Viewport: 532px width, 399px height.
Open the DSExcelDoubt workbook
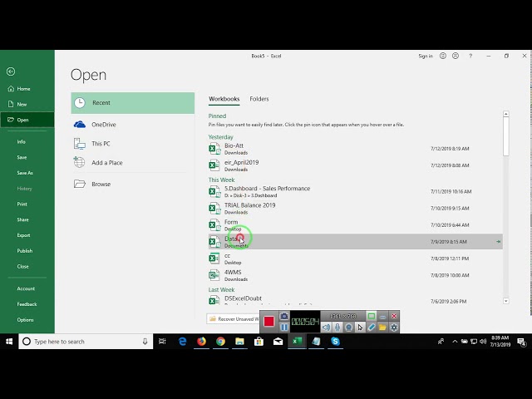click(355, 300)
